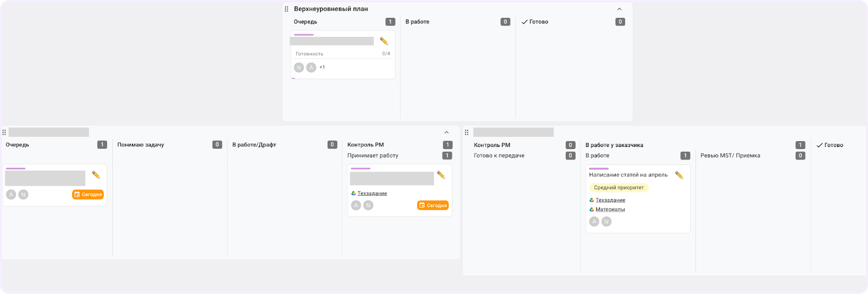Image resolution: width=868 pixels, height=294 pixels.
Task: Click pencil icon on the Принимает работу card
Action: 441,175
